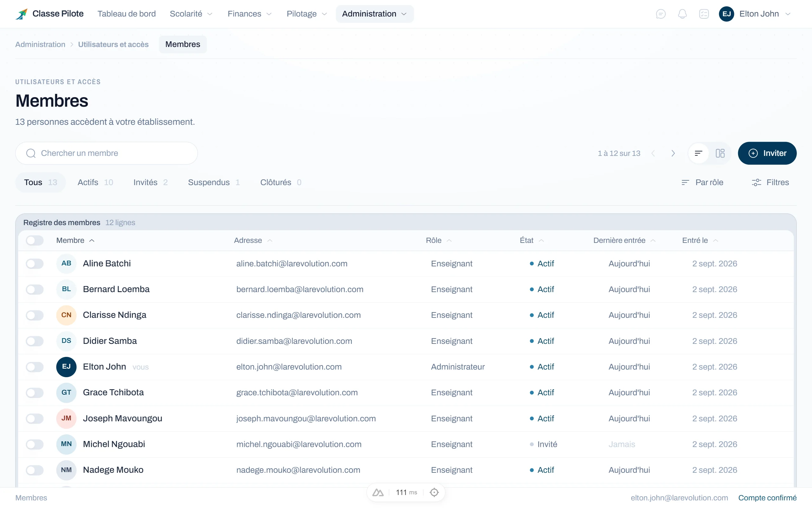The image size is (812, 508).
Task: Expand the Pilotage menu
Action: pyautogui.click(x=306, y=14)
